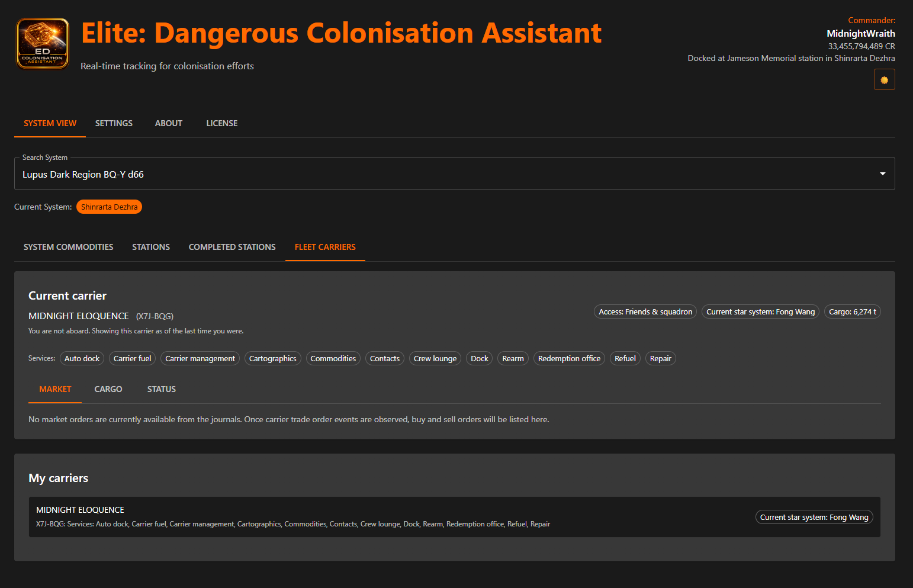Click the Crew lounge service chip

tap(435, 358)
